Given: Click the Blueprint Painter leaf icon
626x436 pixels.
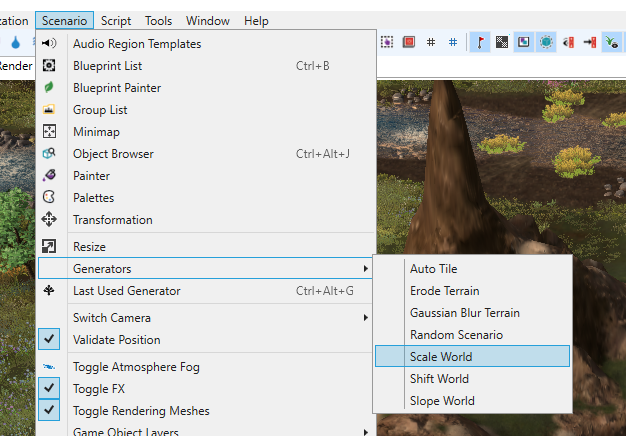Looking at the screenshot, I should [49, 87].
